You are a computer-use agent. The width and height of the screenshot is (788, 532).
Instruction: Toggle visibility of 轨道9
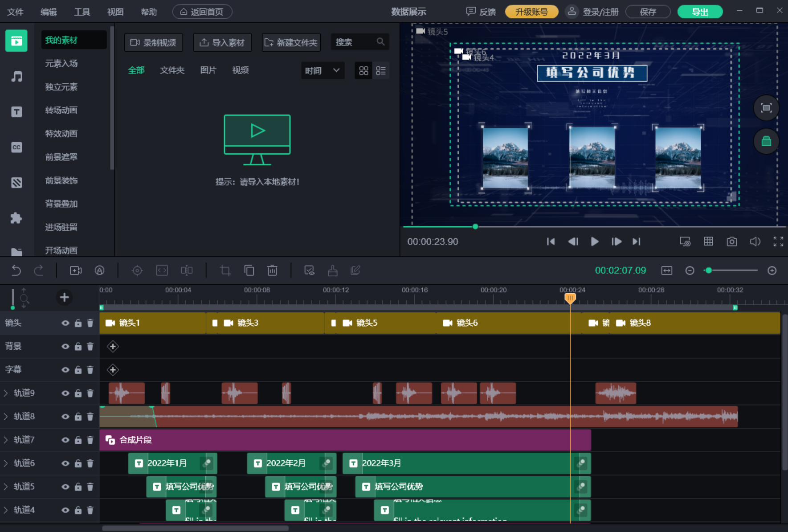[65, 393]
